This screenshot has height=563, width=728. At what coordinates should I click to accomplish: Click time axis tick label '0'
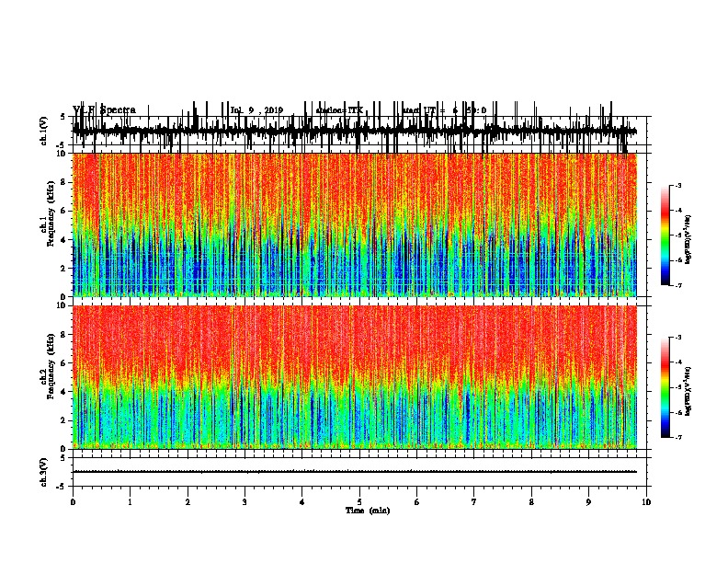tap(73, 502)
